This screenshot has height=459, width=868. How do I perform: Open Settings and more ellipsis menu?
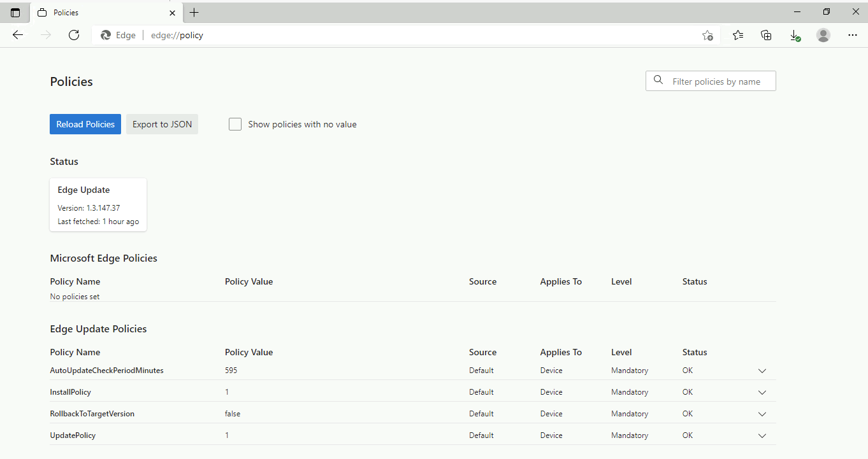[x=853, y=35]
